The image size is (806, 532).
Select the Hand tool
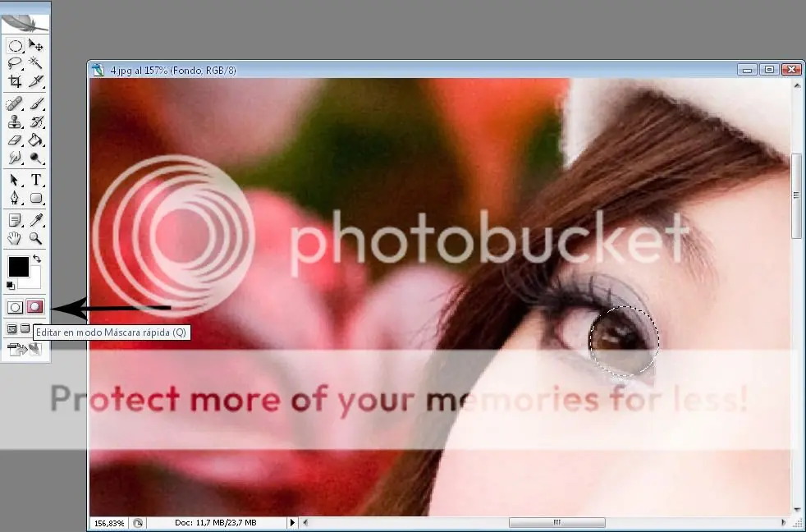click(15, 238)
